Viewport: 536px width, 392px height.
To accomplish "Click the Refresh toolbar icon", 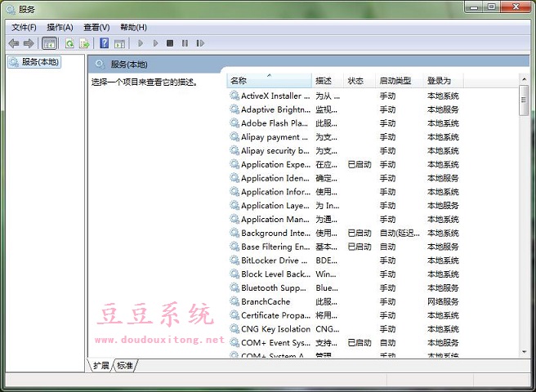I will pyautogui.click(x=69, y=43).
